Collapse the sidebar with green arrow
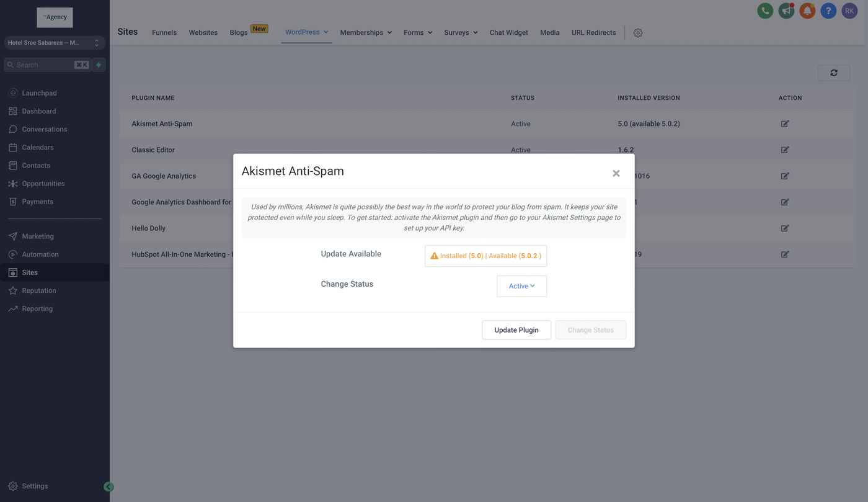 click(108, 487)
